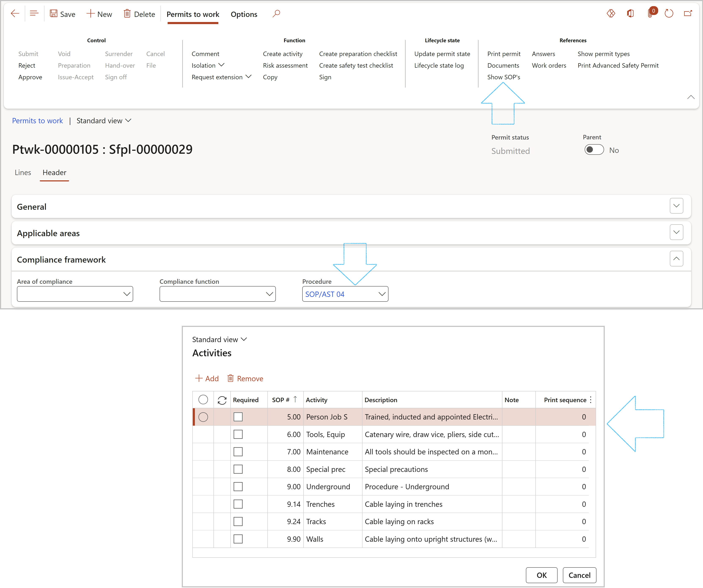Select the Header tab
Screen dimensions: 703x588
point(54,173)
